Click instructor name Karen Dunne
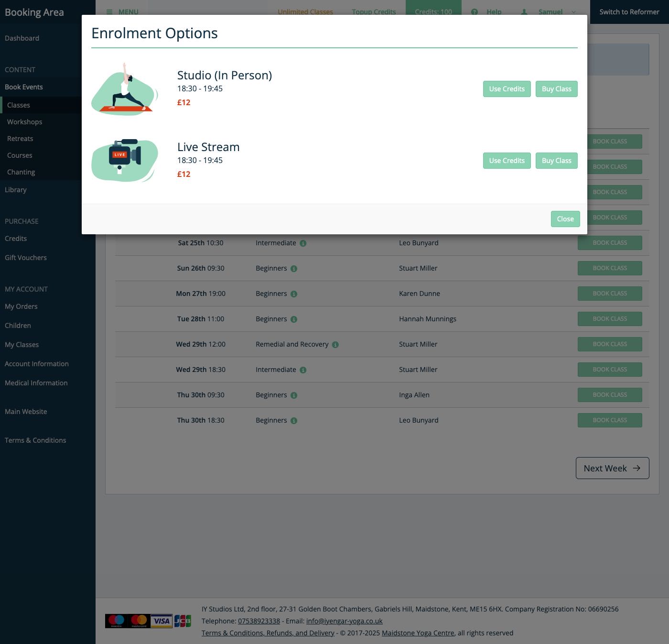669x644 pixels. [x=420, y=294]
